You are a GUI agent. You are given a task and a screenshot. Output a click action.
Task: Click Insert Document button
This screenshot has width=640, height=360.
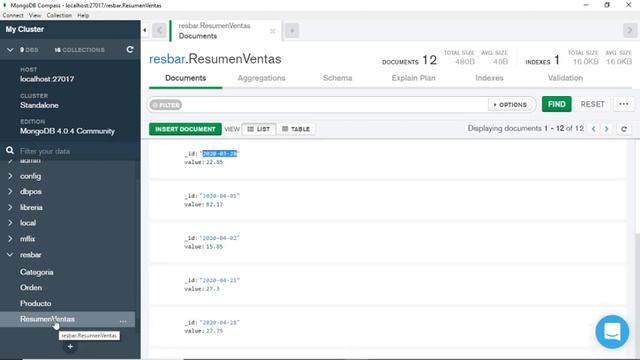coord(185,129)
